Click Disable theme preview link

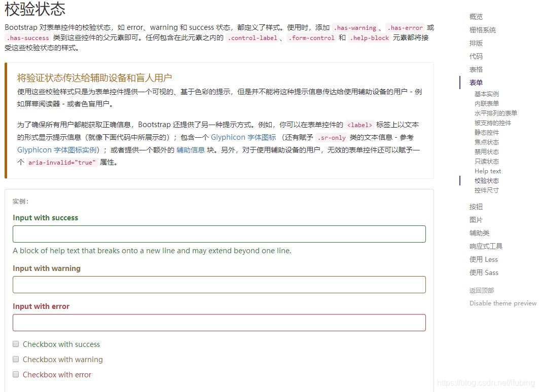(503, 303)
